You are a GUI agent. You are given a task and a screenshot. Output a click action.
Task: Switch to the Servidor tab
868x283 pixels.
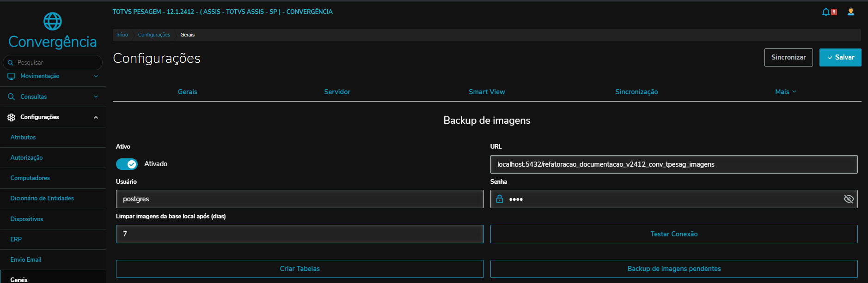click(x=337, y=92)
